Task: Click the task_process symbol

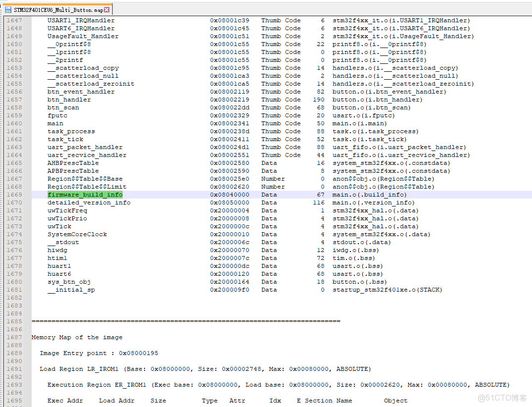Action: click(71, 131)
